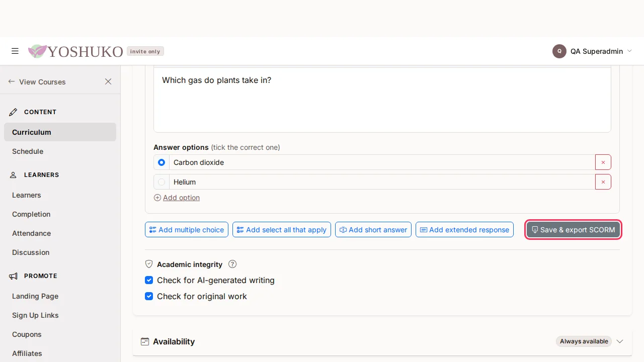The width and height of the screenshot is (644, 362).
Task: Open the Attendance page
Action: tap(60, 233)
